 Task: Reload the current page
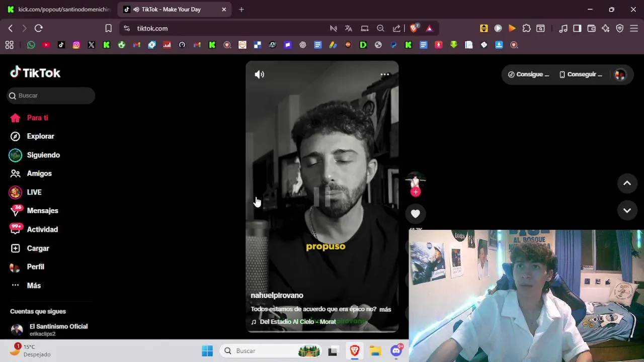coord(39,28)
